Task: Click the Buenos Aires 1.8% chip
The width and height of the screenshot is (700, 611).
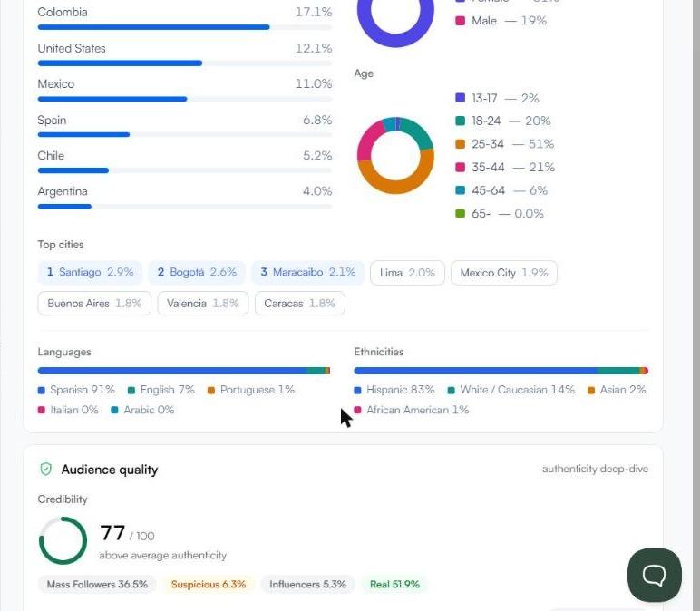Action: pos(94,304)
